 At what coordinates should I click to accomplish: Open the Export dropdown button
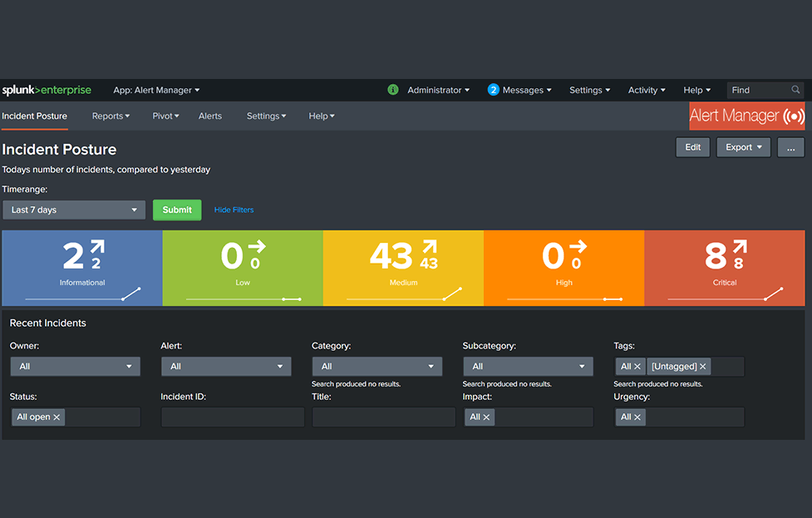coord(744,147)
